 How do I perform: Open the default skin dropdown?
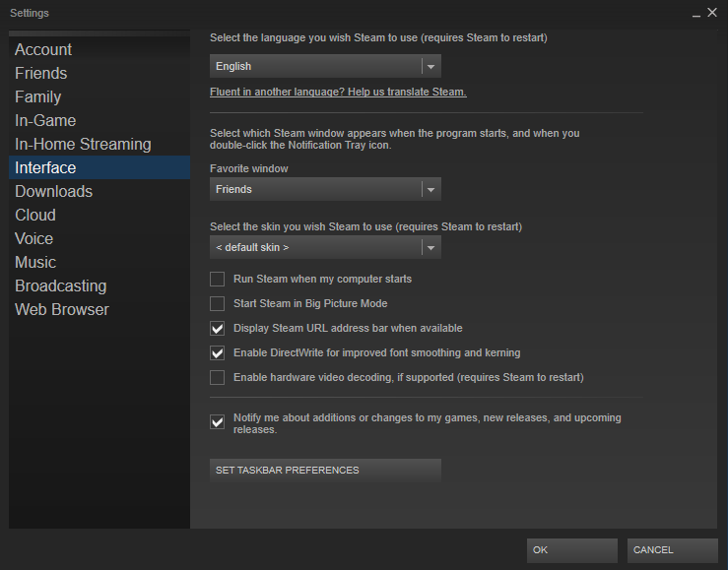325,247
